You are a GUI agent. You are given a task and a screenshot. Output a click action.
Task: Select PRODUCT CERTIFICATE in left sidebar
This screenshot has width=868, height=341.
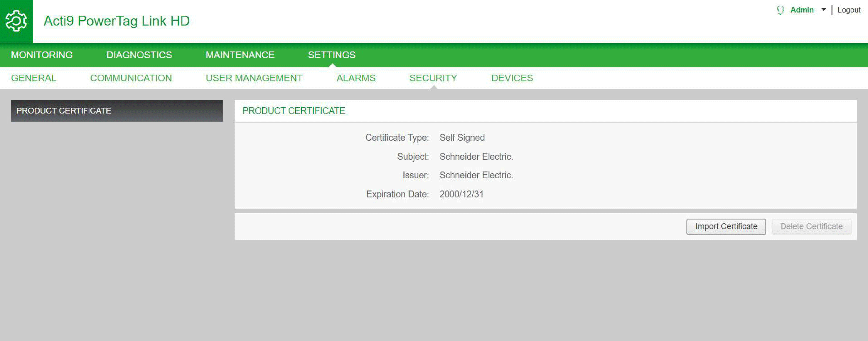coord(117,111)
